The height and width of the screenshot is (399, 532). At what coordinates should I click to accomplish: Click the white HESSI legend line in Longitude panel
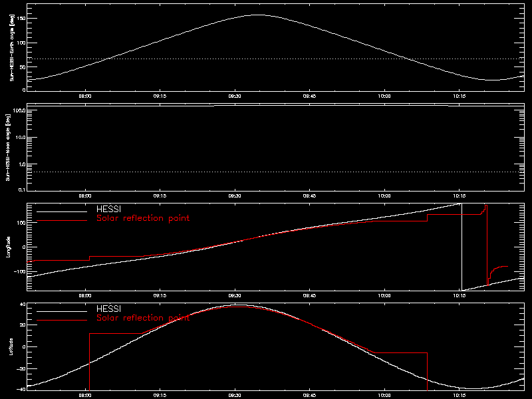tap(62, 212)
